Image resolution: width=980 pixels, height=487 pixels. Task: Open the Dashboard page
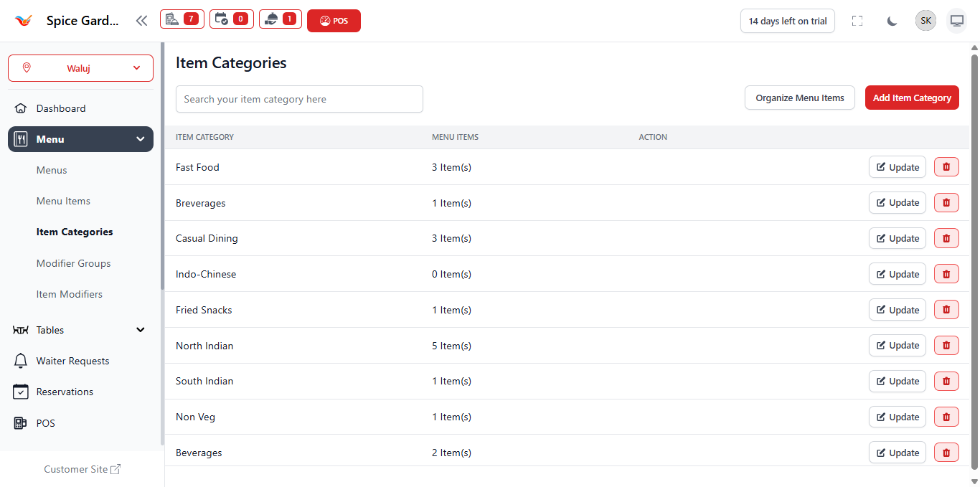(x=61, y=108)
